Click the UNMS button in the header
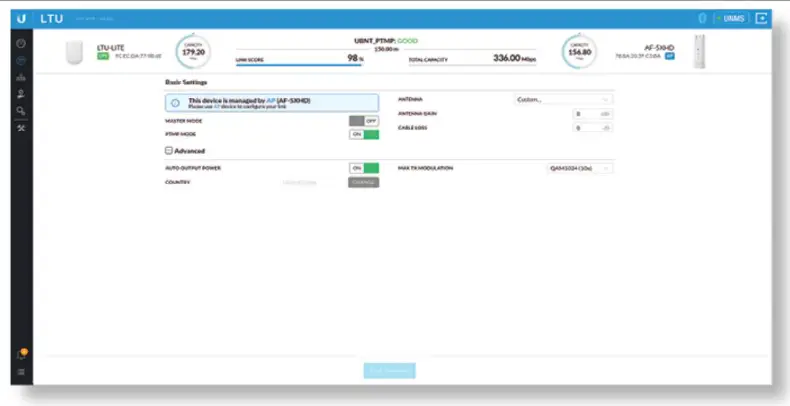 tap(731, 19)
